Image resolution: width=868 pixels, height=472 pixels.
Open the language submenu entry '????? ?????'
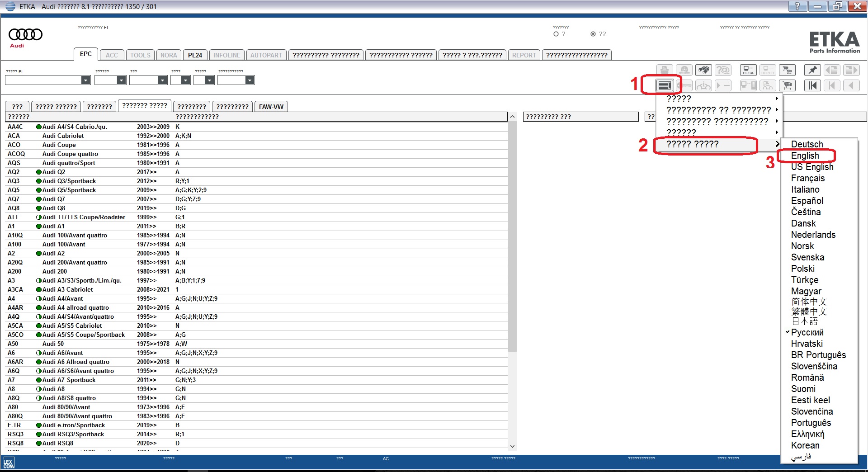point(719,144)
